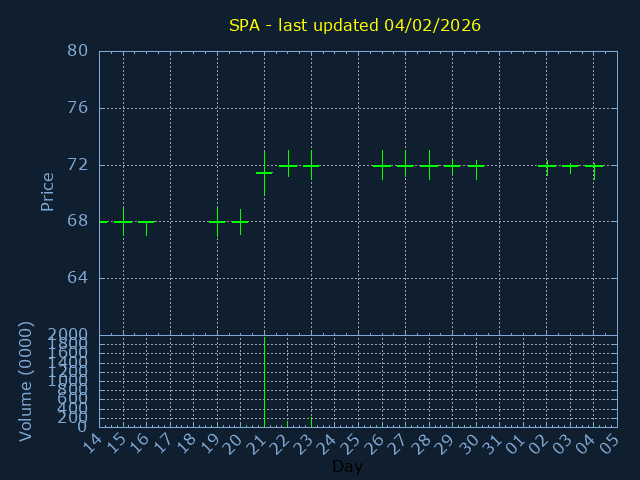Click the 80 price tick label
640x480 pixels.
[78, 51]
